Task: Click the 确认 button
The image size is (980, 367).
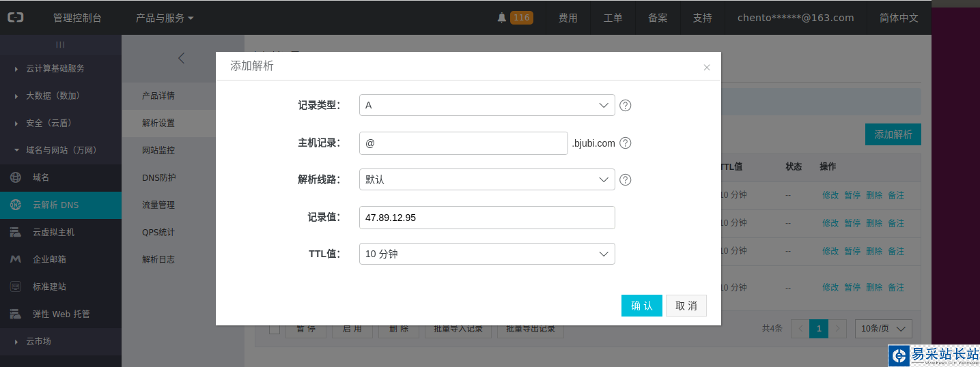Action: pyautogui.click(x=641, y=306)
